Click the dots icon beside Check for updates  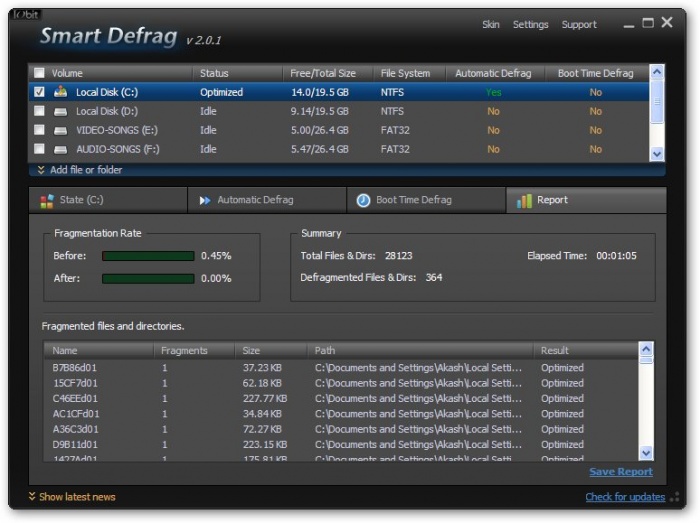point(675,497)
